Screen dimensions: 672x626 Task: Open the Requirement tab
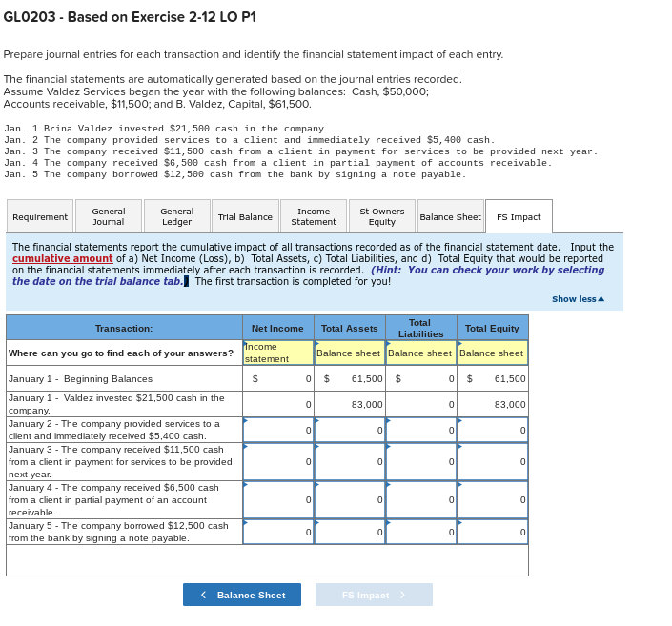40,216
